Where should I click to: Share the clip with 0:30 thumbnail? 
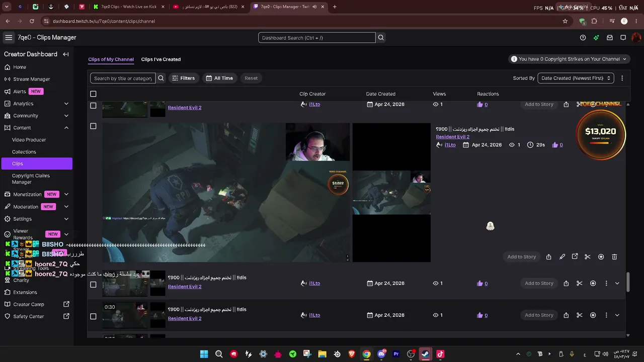[x=566, y=315]
